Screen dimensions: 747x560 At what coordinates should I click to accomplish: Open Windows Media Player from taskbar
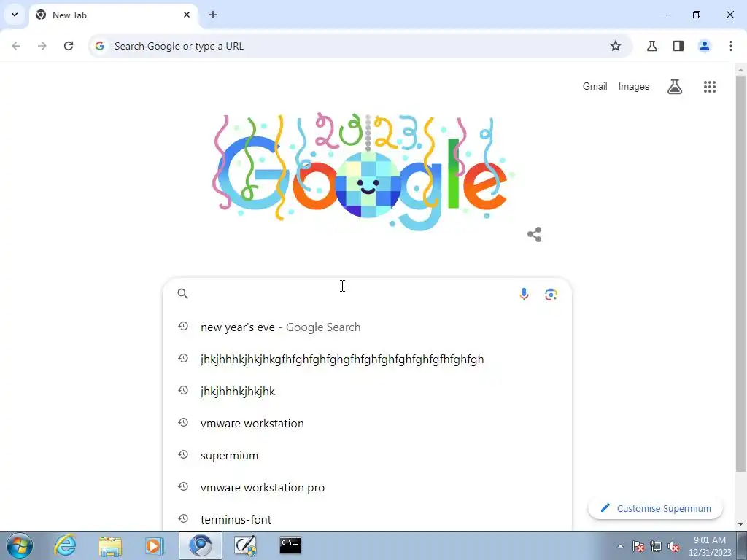click(155, 545)
